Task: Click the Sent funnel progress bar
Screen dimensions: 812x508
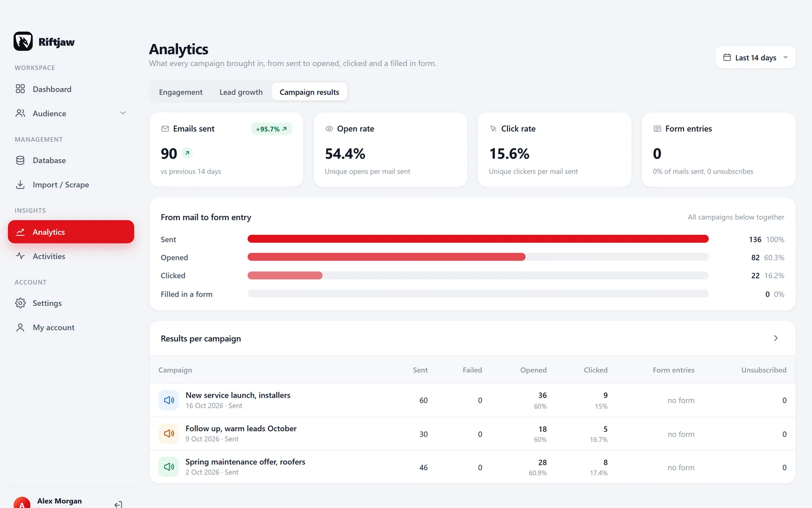Action: click(x=478, y=239)
